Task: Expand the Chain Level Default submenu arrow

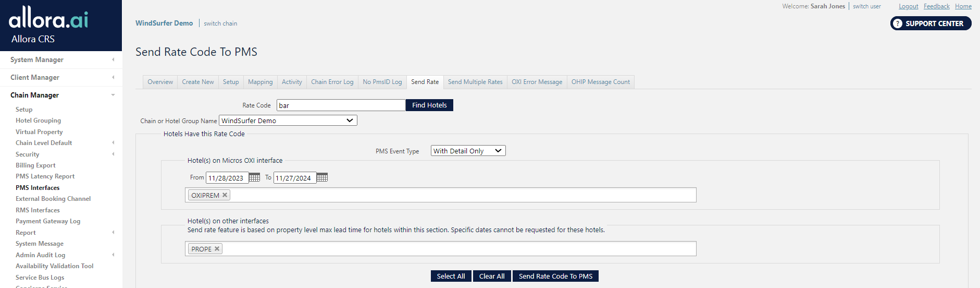Action: point(113,142)
